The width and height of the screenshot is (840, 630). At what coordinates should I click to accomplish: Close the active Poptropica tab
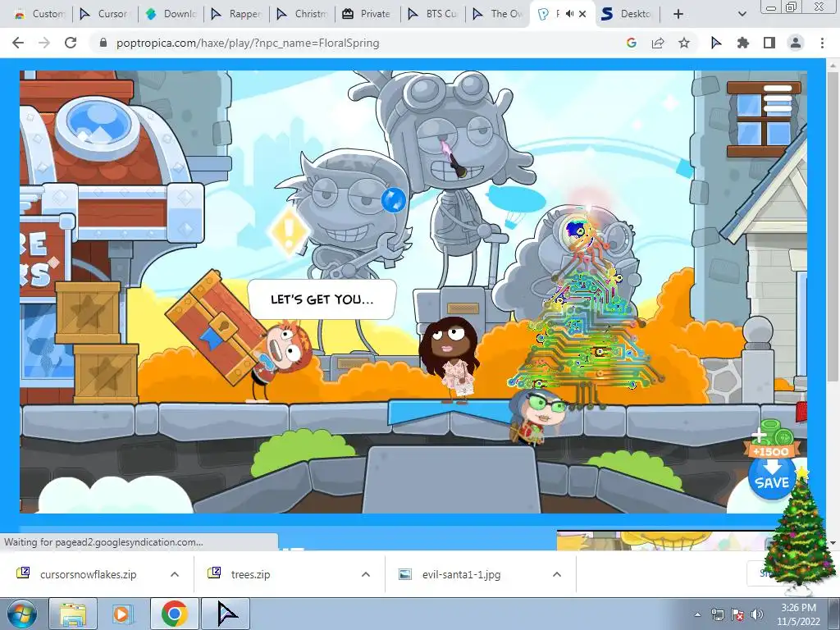pyautogui.click(x=583, y=15)
